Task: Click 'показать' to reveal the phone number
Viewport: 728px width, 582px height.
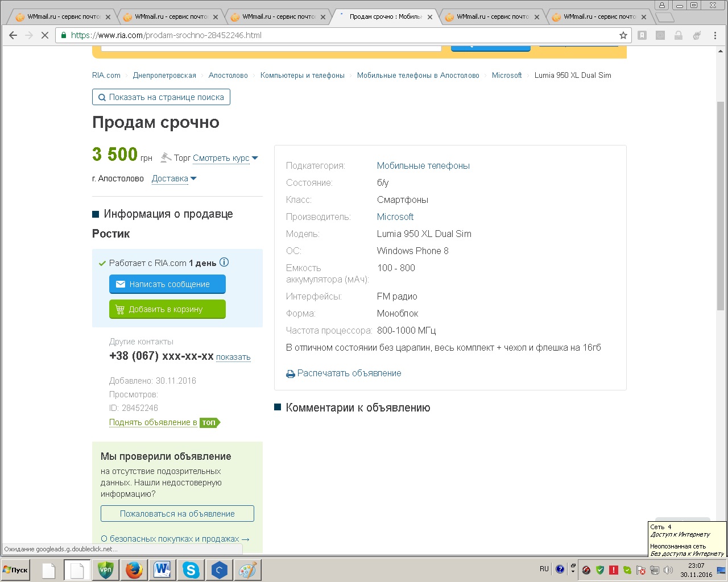Action: 233,357
